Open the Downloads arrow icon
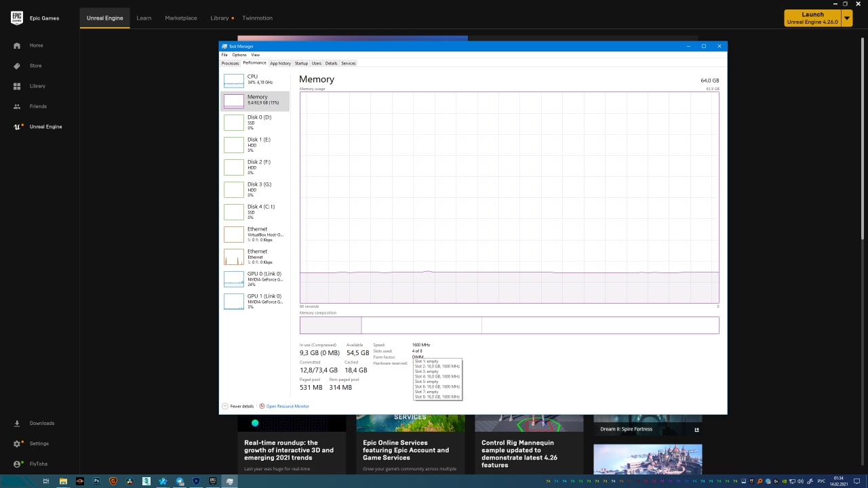Image resolution: width=868 pixels, height=488 pixels. (x=17, y=423)
